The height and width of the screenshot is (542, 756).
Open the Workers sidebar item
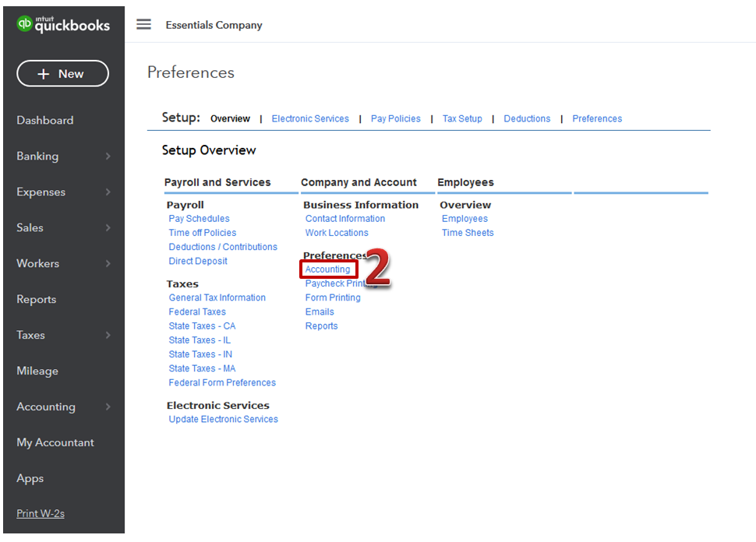[x=38, y=263]
